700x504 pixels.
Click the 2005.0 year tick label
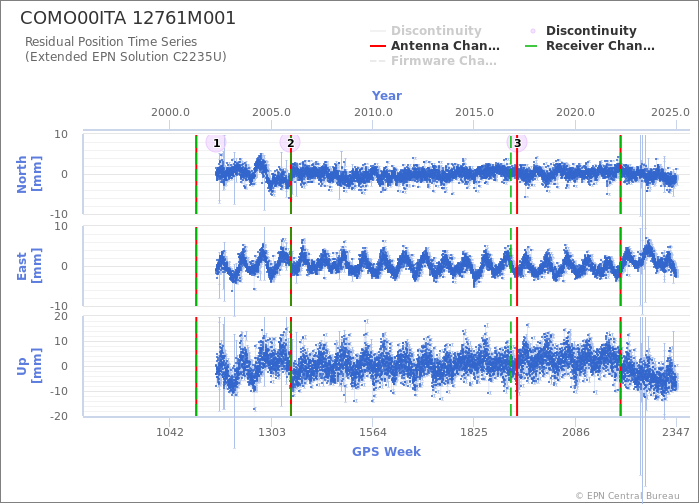click(271, 112)
